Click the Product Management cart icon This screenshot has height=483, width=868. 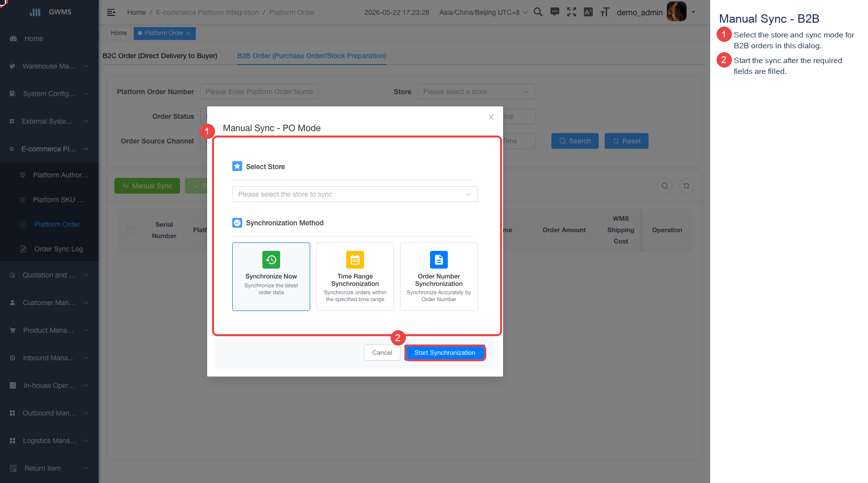13,330
